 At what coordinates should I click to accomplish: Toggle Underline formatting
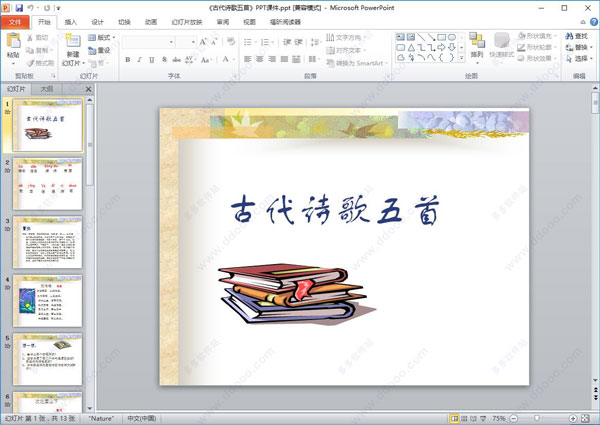152,59
